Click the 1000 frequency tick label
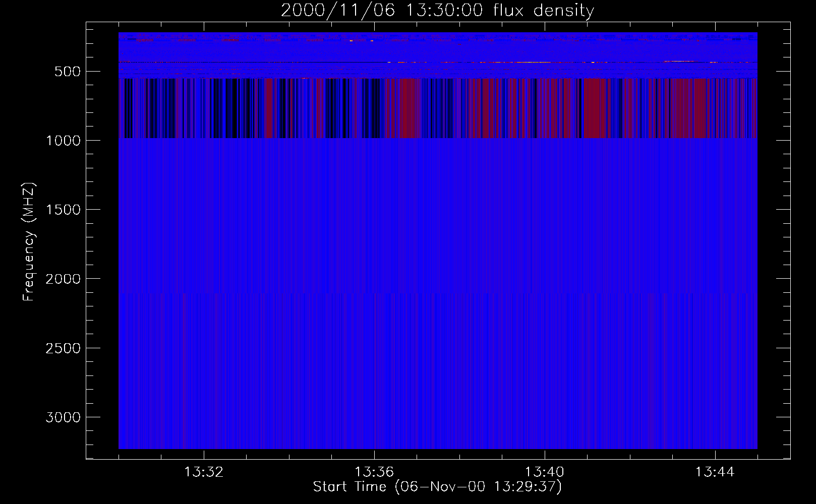 pyautogui.click(x=63, y=141)
